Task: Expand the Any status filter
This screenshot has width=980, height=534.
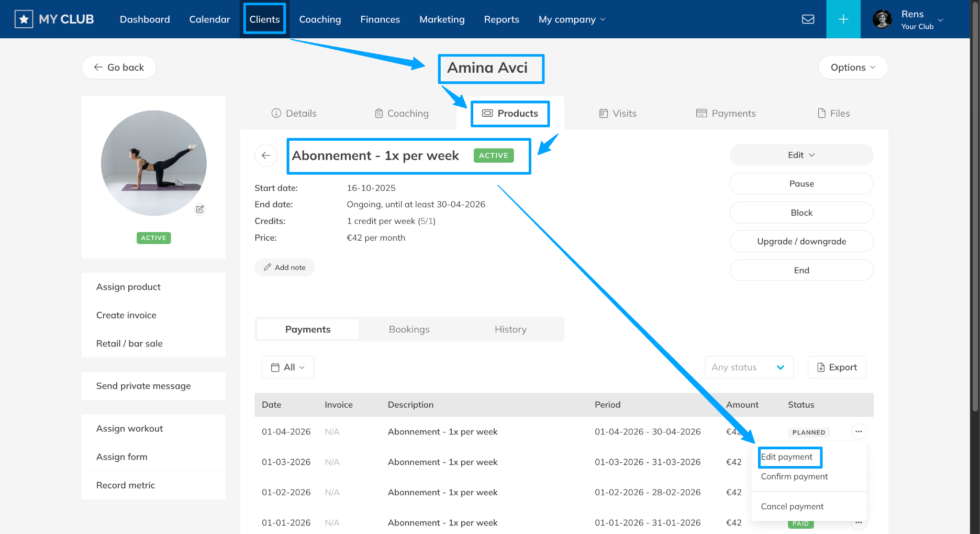Action: [749, 367]
